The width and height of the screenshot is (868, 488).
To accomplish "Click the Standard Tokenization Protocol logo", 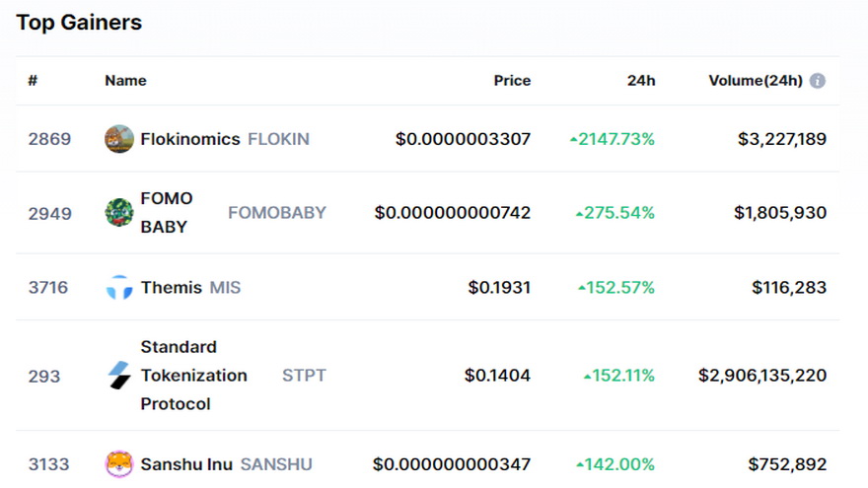I will pos(119,376).
